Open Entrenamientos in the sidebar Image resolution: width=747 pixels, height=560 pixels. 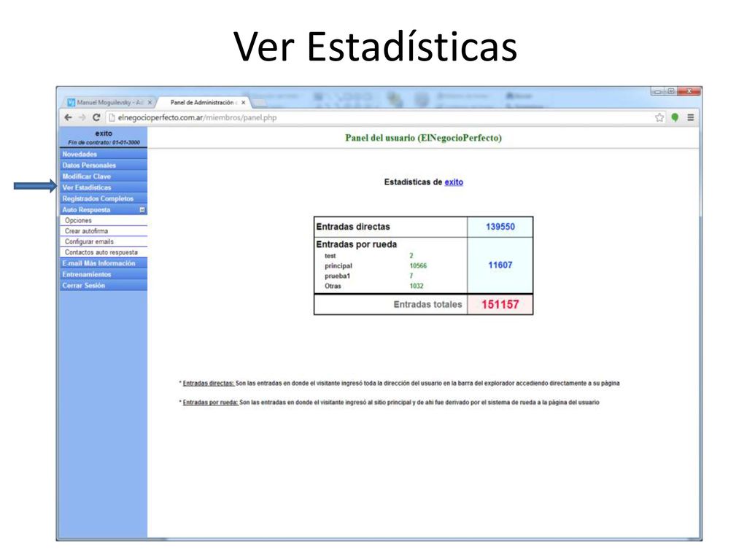(x=104, y=274)
